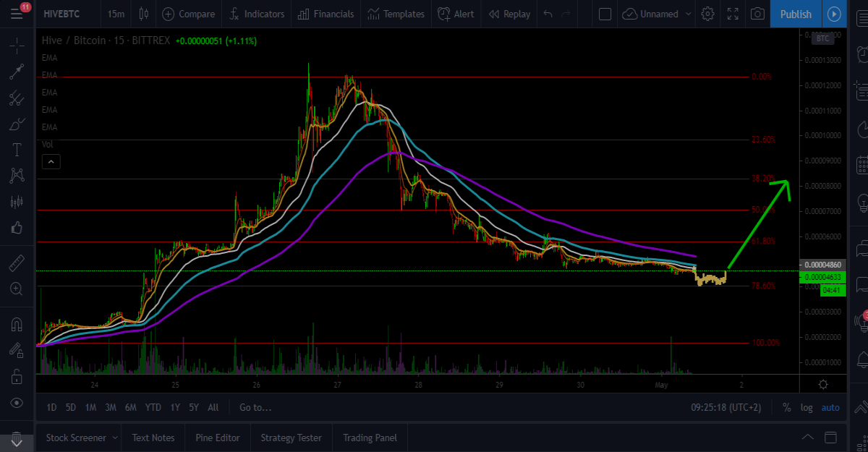The height and width of the screenshot is (452, 868).
Task: Select the crosshair cursor tool
Action: 17,47
